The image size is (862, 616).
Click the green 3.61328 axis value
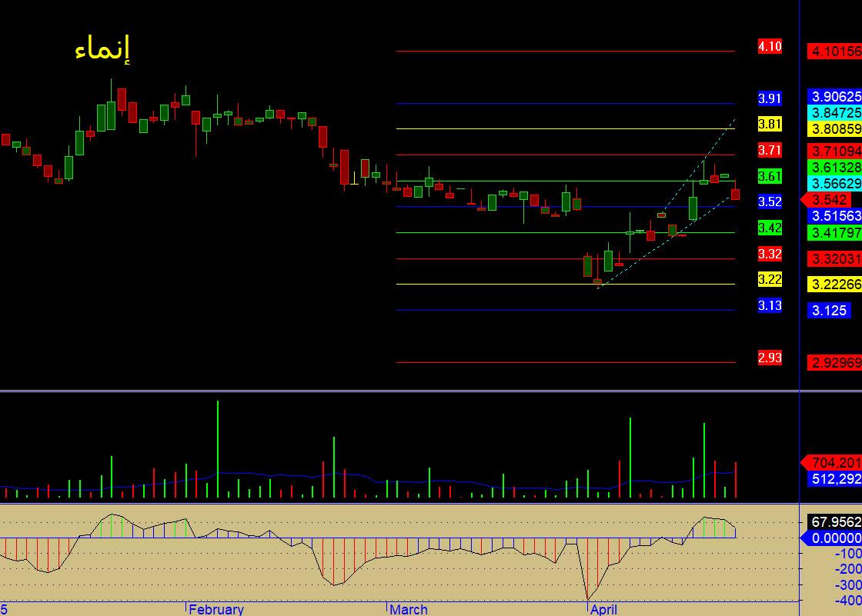pos(834,167)
